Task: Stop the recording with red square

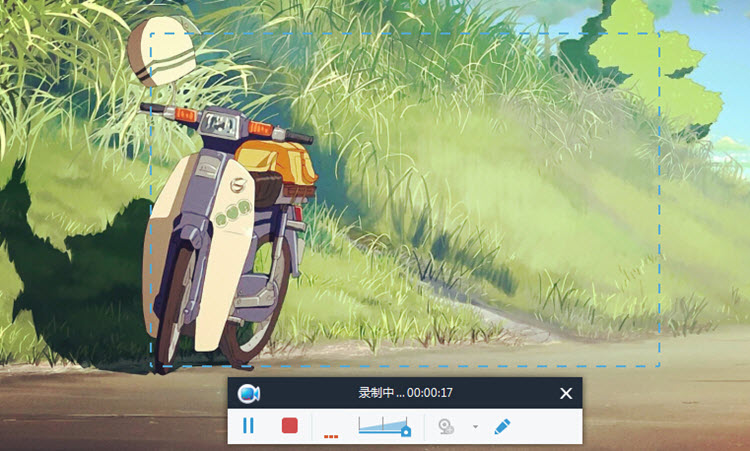Action: pos(289,425)
